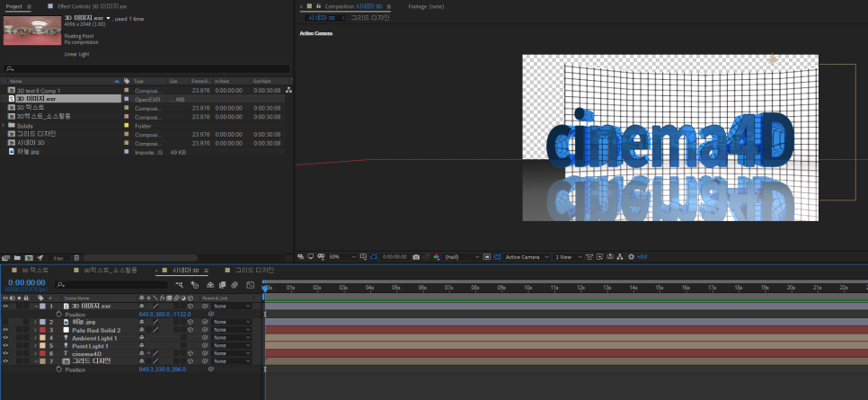The width and height of the screenshot is (868, 400).
Task: Delete selected project items with the trash icon
Action: (x=76, y=258)
